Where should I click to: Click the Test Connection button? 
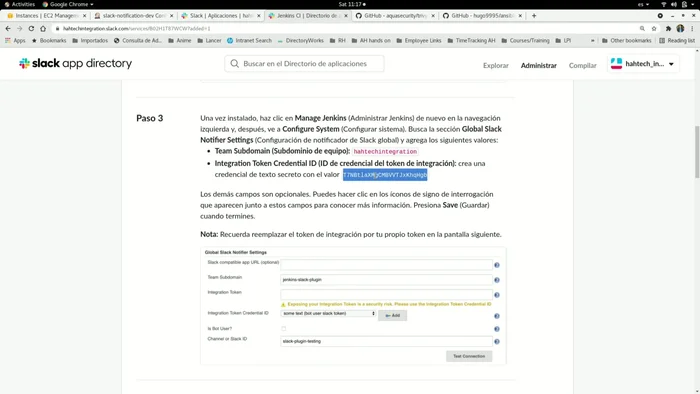coord(469,357)
